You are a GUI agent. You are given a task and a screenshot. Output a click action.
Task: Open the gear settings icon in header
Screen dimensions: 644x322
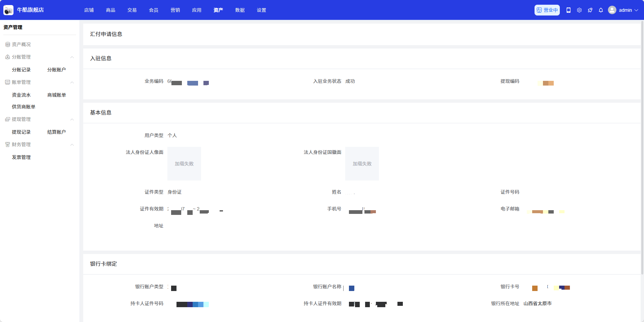coord(579,10)
